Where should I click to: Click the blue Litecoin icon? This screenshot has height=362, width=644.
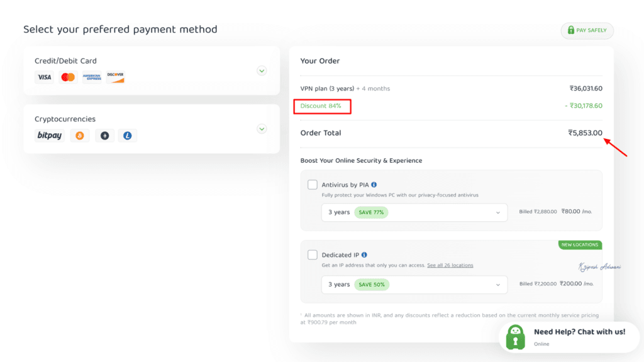127,136
